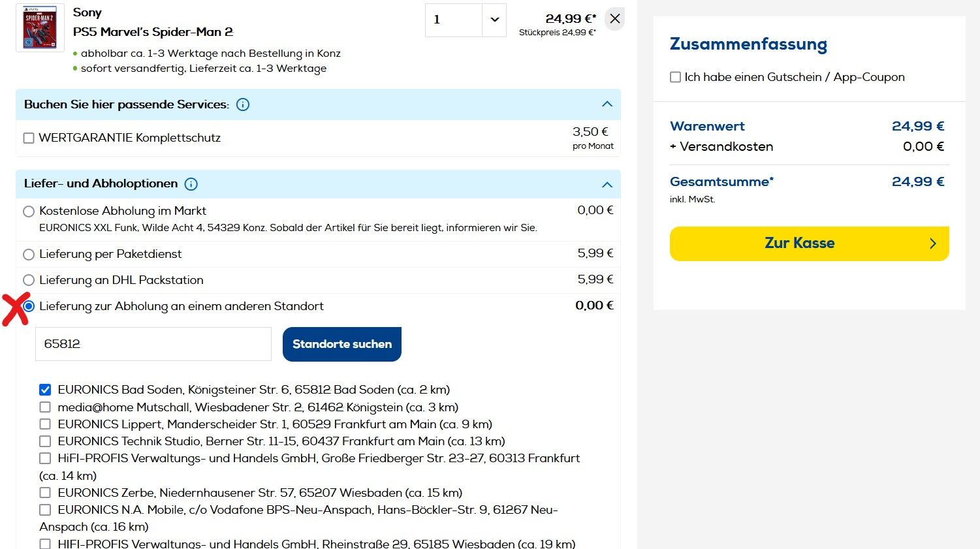Screen dimensions: 980x549
Task: Check EURONICS Lippert Frankfurt location
Action: pos(45,424)
